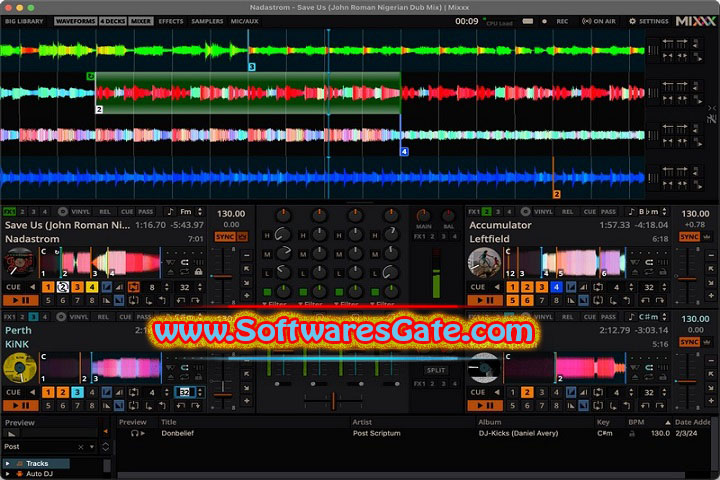Toggle FX 3 assignment on Perth deck
This screenshot has width=720, height=480.
pos(33,316)
